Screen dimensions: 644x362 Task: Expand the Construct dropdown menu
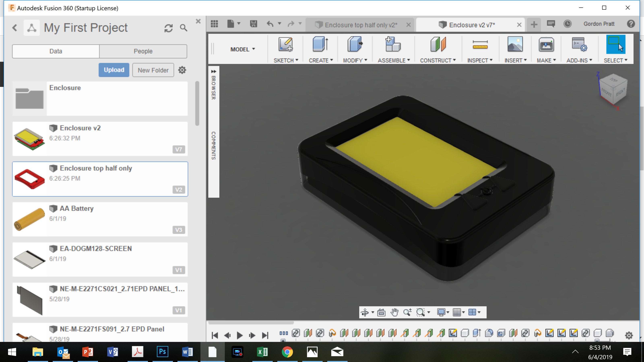pos(438,60)
